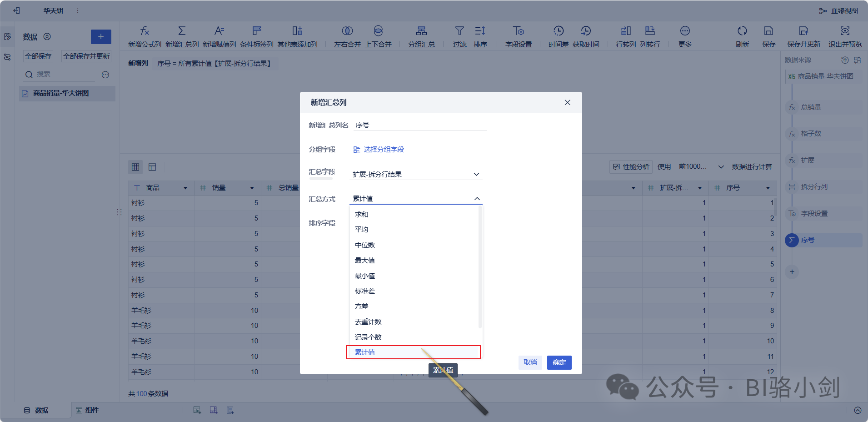Select the 条件标签列 tool
The width and height of the screenshot is (868, 422).
pos(257,36)
